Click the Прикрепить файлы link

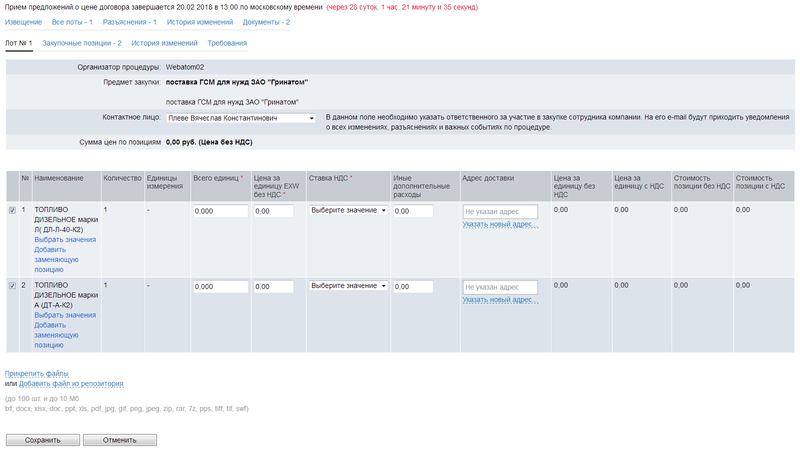pyautogui.click(x=37, y=373)
